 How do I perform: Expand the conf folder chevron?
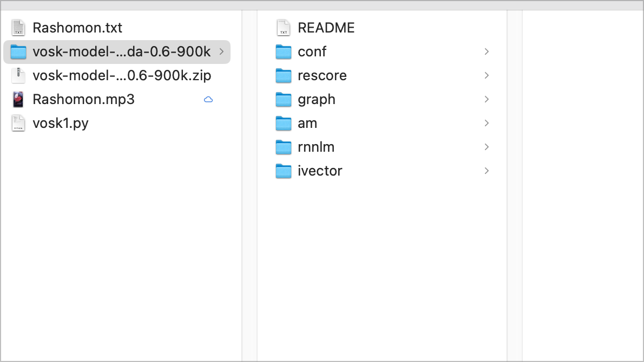click(487, 51)
